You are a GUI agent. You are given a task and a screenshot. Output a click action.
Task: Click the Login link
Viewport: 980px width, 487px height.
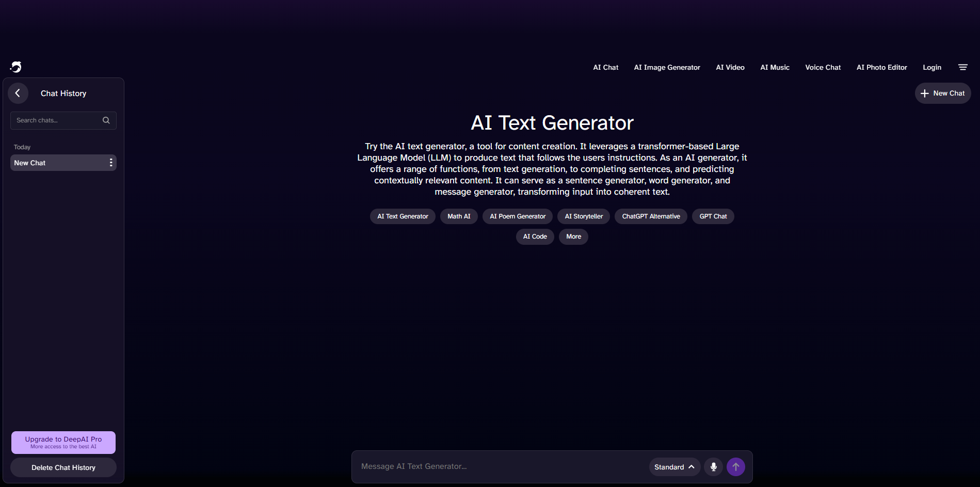[x=932, y=67]
